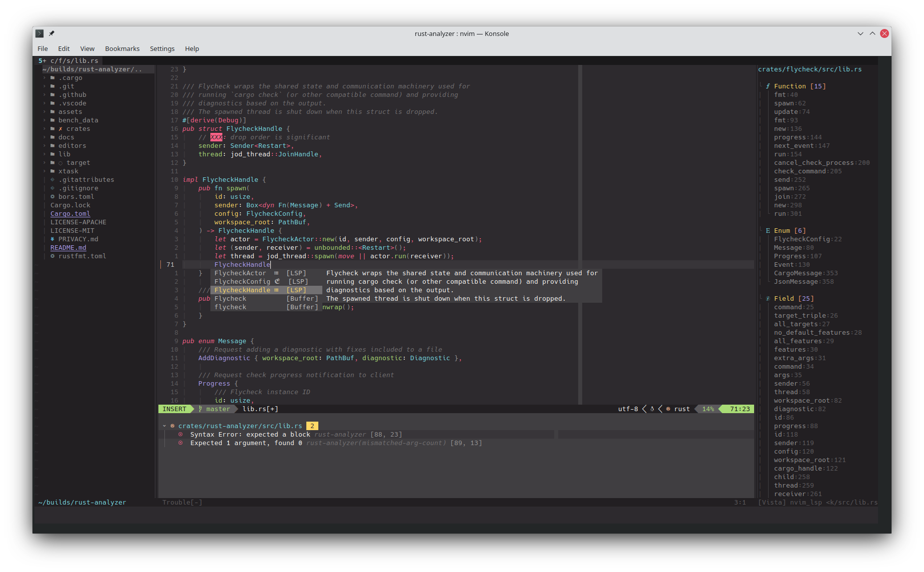Click the Field symbol icon in Vista outline

[768, 299]
